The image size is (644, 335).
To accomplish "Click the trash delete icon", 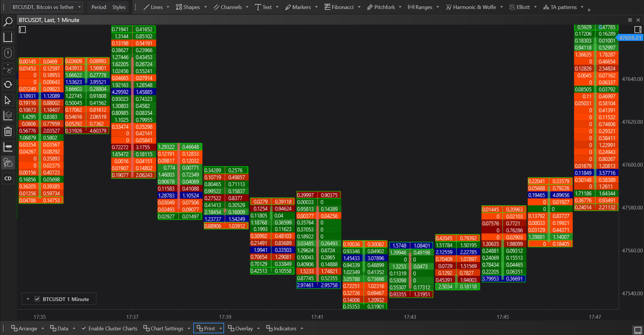I will (x=8, y=131).
